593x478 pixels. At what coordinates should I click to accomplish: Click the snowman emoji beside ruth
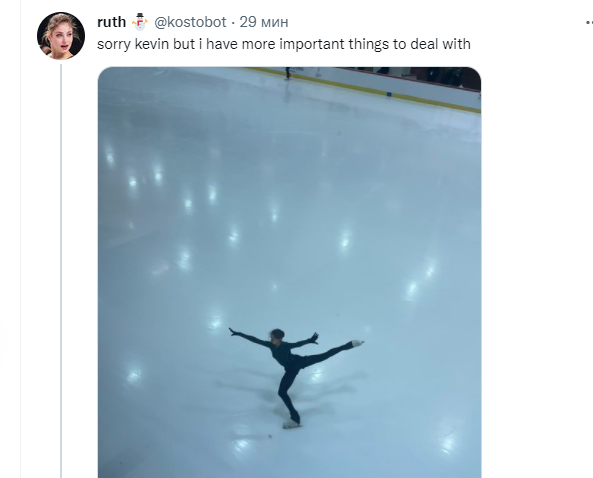(x=140, y=22)
